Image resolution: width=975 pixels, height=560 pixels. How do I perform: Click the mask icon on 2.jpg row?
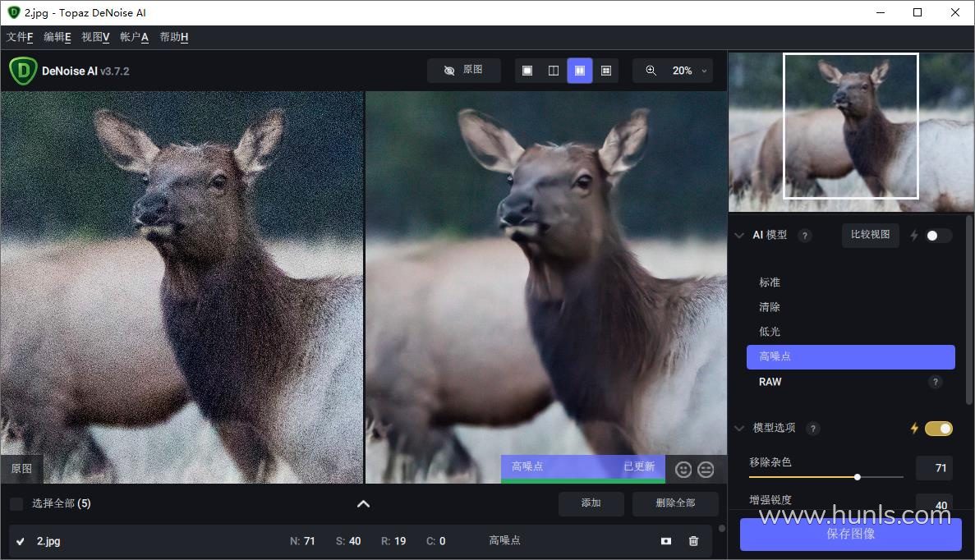click(666, 541)
